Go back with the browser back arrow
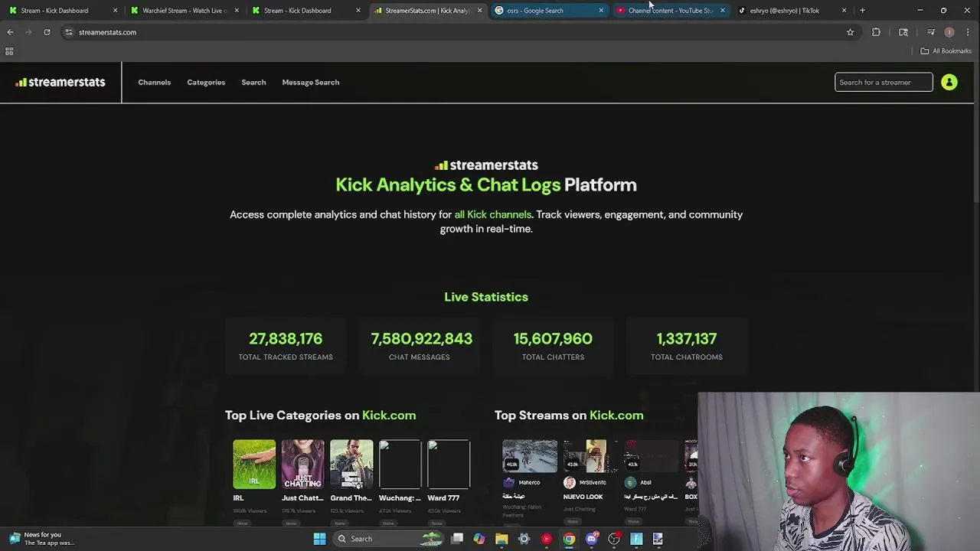 [x=10, y=32]
